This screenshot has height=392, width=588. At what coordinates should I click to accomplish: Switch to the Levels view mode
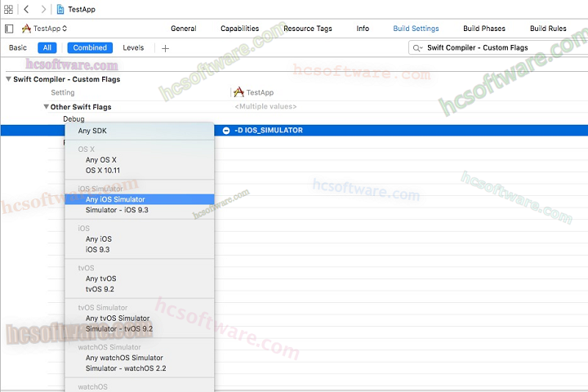point(133,47)
